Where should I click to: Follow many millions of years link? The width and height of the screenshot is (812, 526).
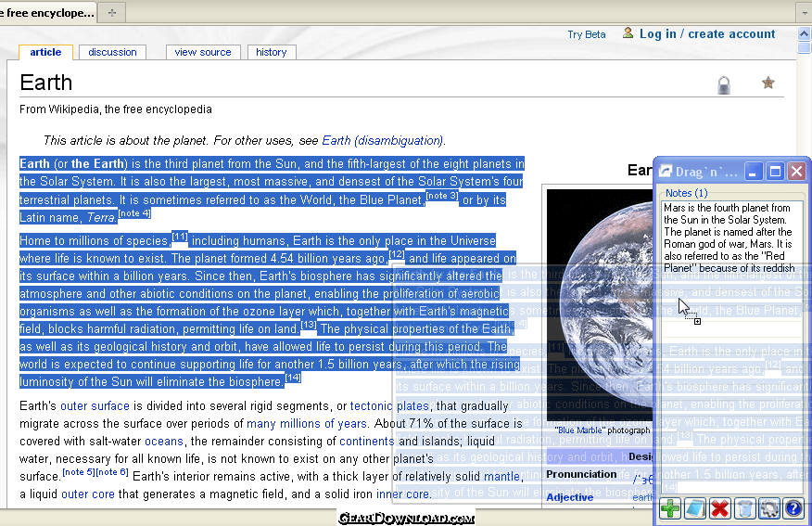[x=307, y=423]
